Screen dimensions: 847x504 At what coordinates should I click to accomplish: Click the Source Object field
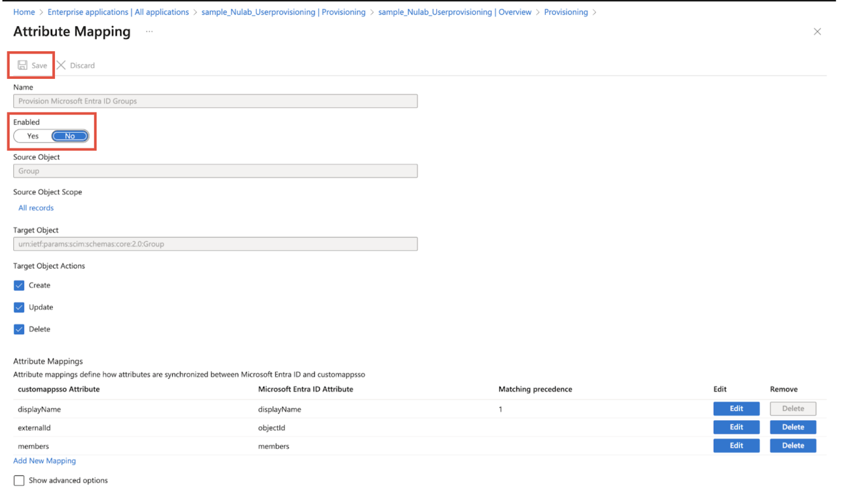click(x=215, y=171)
